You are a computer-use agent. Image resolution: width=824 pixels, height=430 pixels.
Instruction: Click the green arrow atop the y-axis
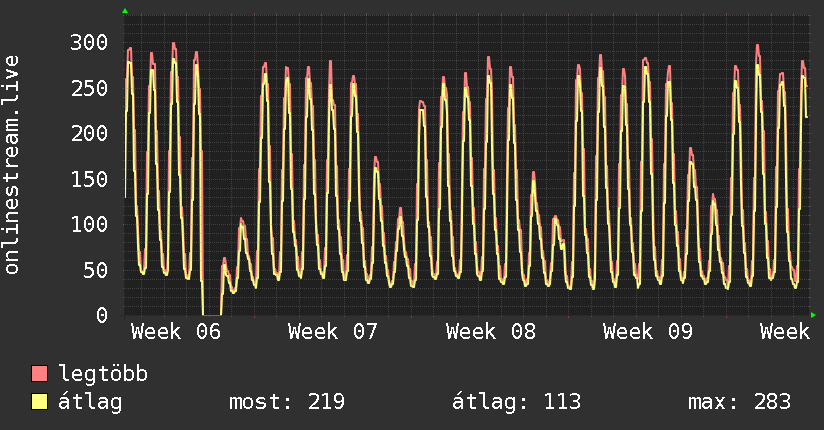coord(125,11)
